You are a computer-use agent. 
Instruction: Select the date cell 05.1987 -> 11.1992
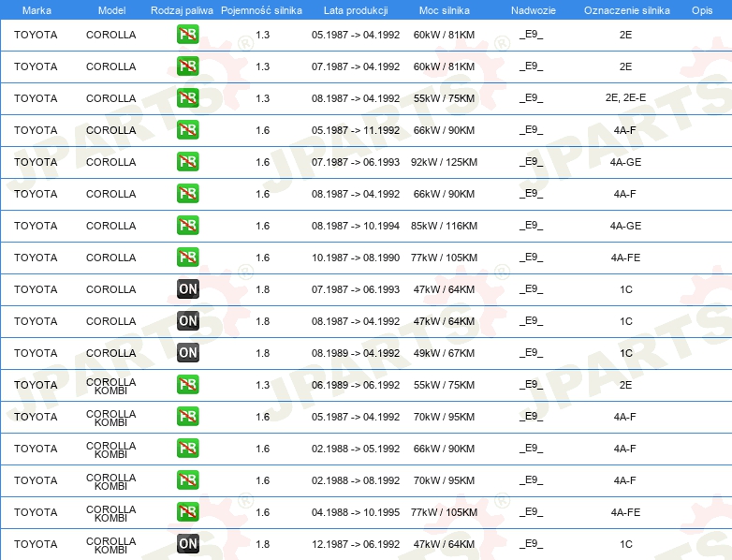tap(356, 130)
